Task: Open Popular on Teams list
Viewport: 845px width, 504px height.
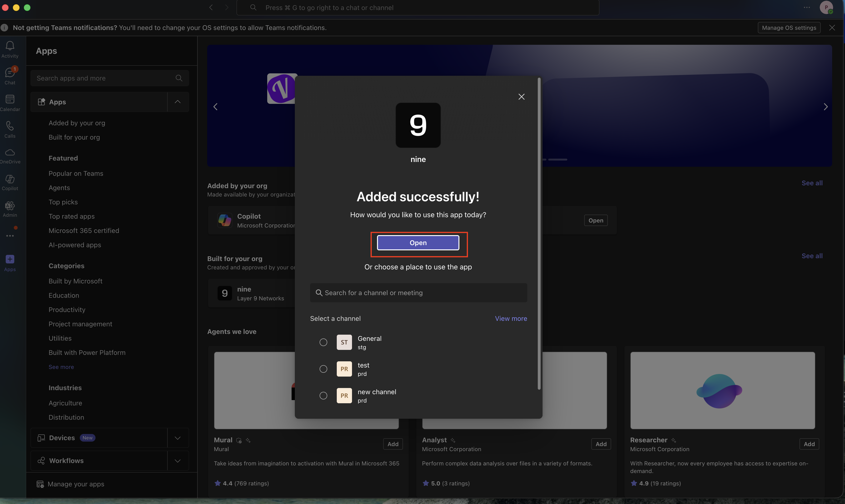Action: click(76, 174)
